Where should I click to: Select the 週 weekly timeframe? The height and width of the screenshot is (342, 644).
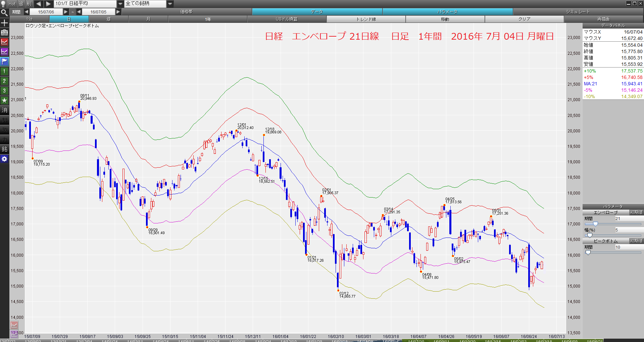coord(108,19)
